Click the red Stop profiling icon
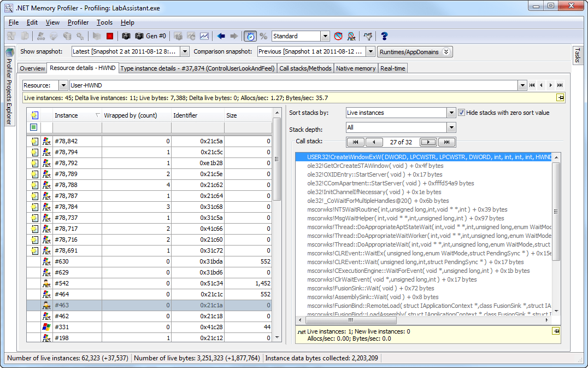This screenshot has height=368, width=588. [x=111, y=36]
